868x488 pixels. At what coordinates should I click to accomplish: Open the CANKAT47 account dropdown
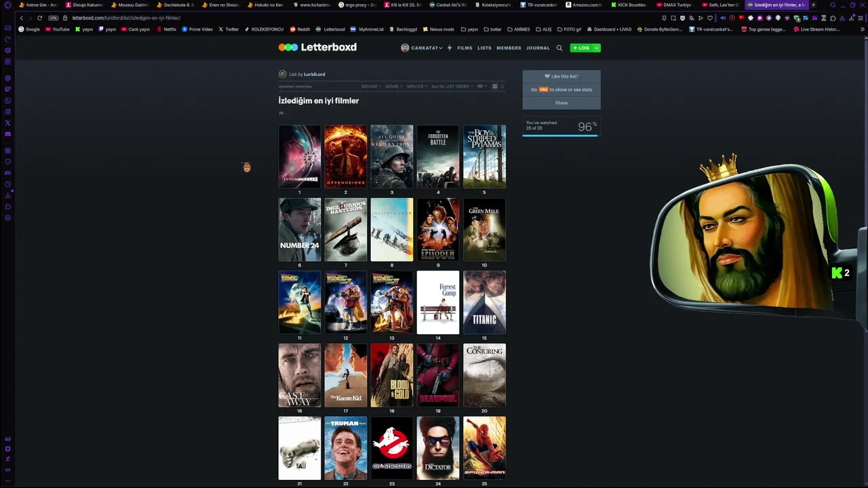tap(422, 48)
